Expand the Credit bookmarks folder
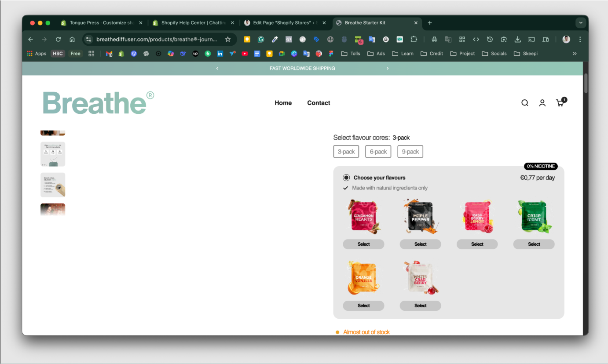608x364 pixels. click(x=432, y=54)
